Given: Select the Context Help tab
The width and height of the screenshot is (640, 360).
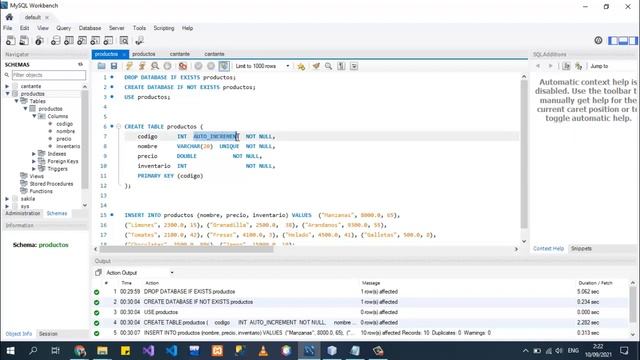Looking at the screenshot, I should coord(548,249).
